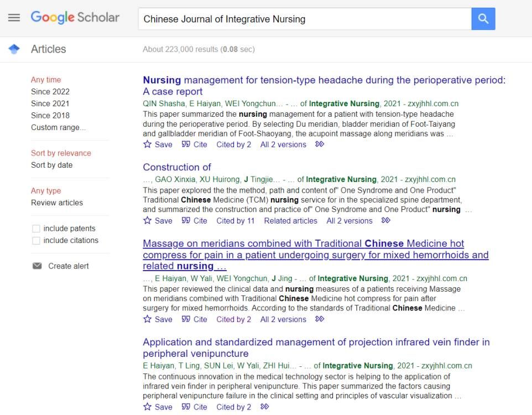Image resolution: width=532 pixels, height=415 pixels.
Task: Click the quote Cite icon on tension-type headache result
Action: pos(186,144)
